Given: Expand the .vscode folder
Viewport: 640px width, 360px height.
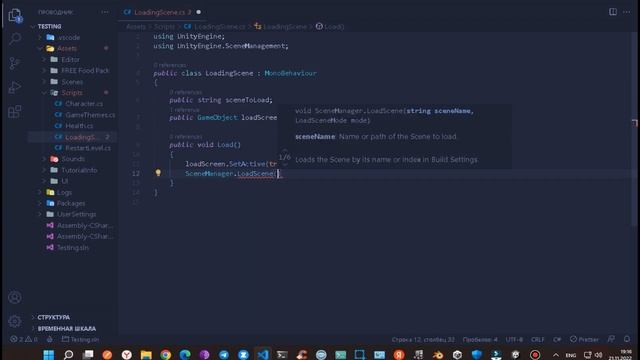Looking at the screenshot, I should coord(69,37).
